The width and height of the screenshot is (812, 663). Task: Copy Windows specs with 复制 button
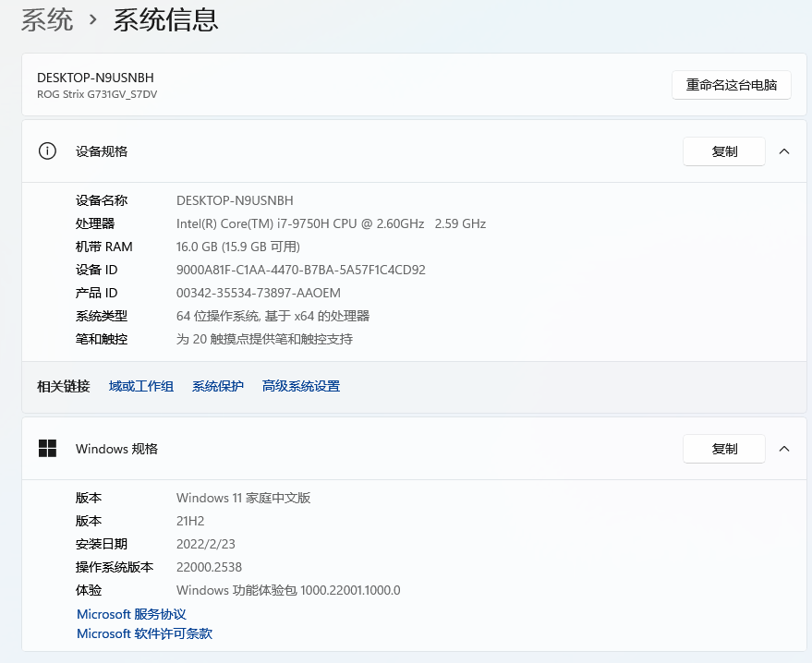point(724,448)
